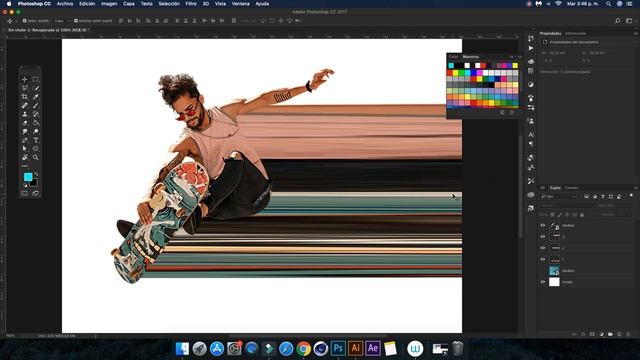The height and width of the screenshot is (360, 640).
Task: Select the Healing Brush tool
Action: coord(24,105)
